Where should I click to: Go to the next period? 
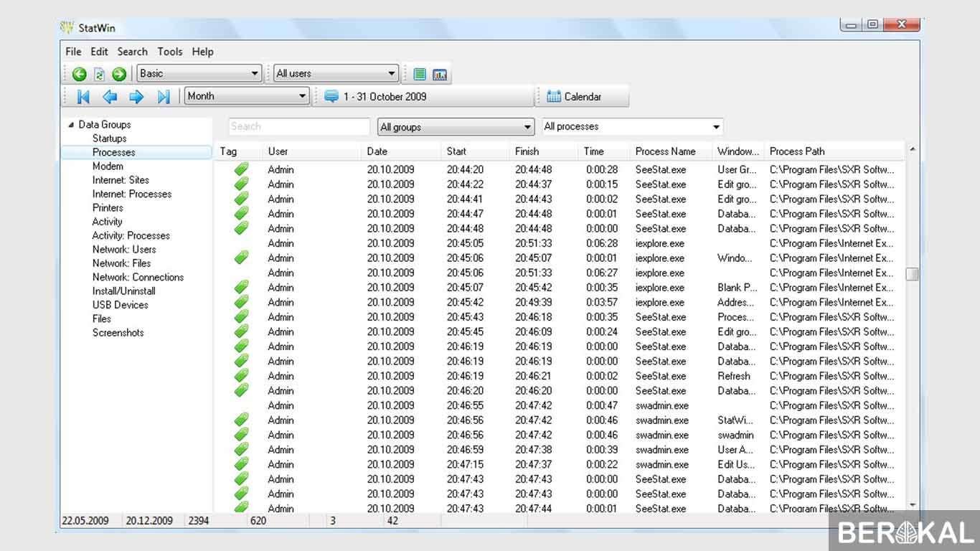[136, 97]
